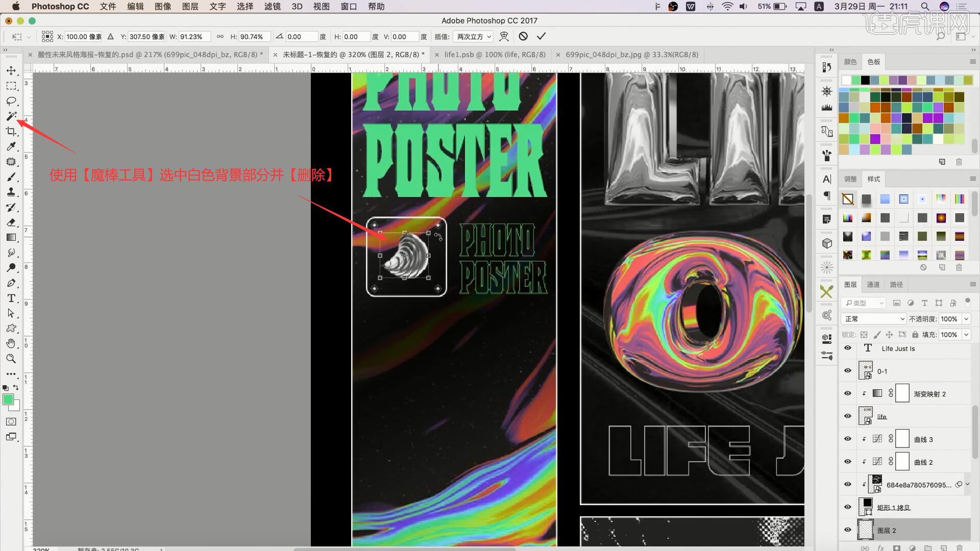Open macOS Spotlight search
The height and width of the screenshot is (551, 980).
(x=925, y=7)
